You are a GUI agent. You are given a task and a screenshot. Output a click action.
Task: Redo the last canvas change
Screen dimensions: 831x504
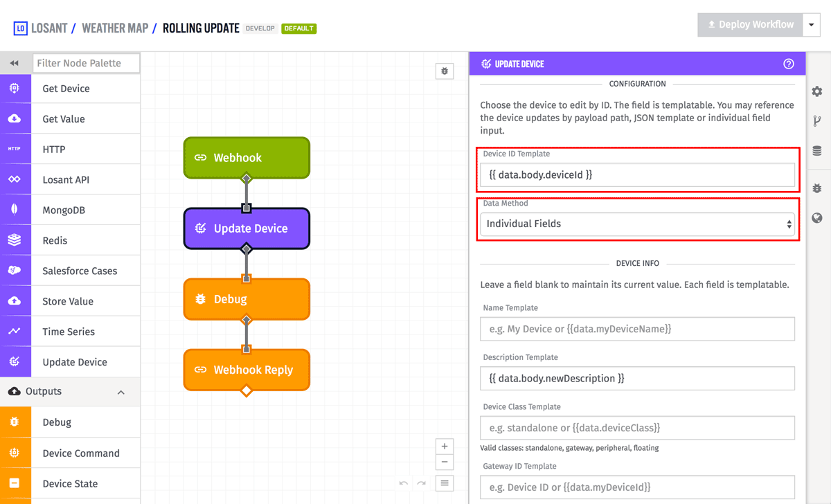click(x=421, y=483)
